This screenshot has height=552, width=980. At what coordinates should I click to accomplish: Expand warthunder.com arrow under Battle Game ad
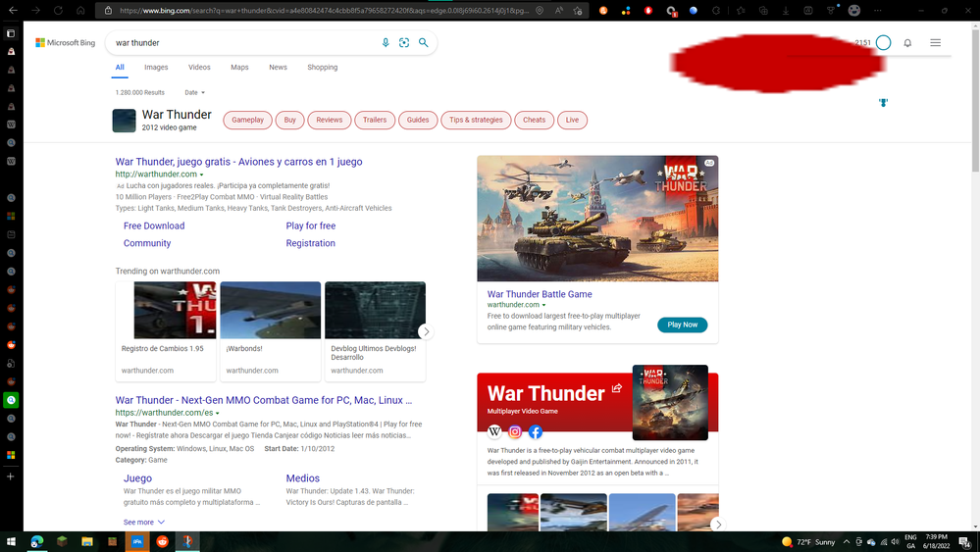[x=543, y=305]
